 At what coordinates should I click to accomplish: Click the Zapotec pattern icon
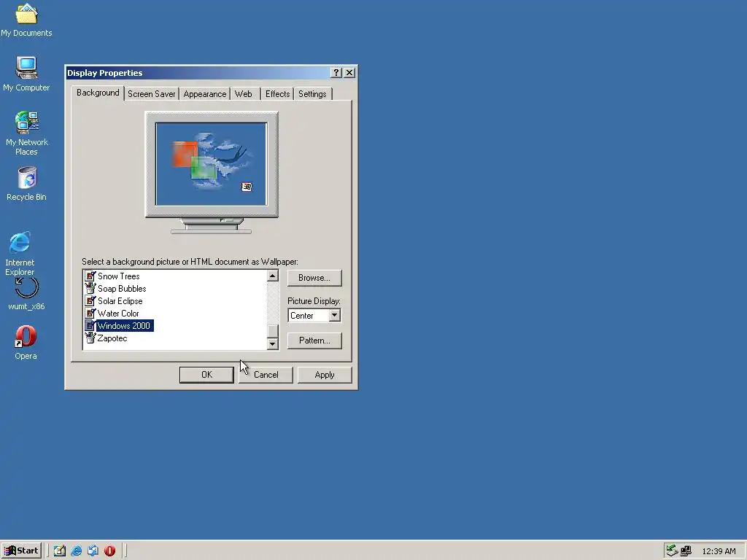click(x=90, y=338)
